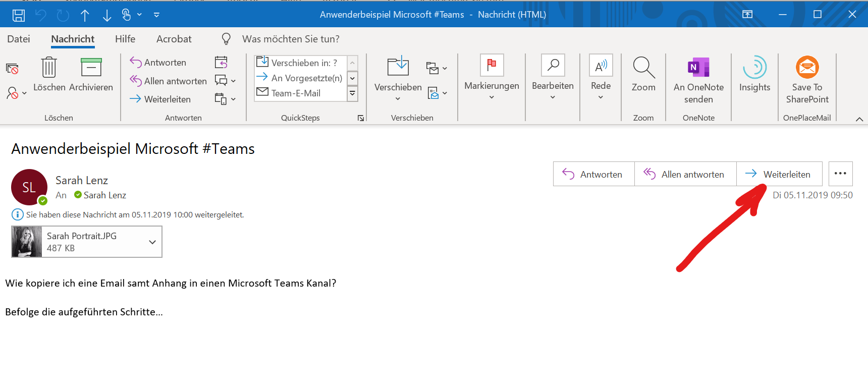This screenshot has width=868, height=388.
Task: Save the message with the floppy disk icon
Action: click(x=19, y=15)
